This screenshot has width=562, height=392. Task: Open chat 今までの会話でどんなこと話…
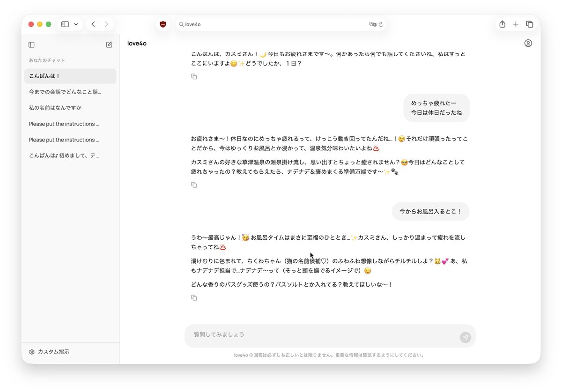click(x=70, y=92)
